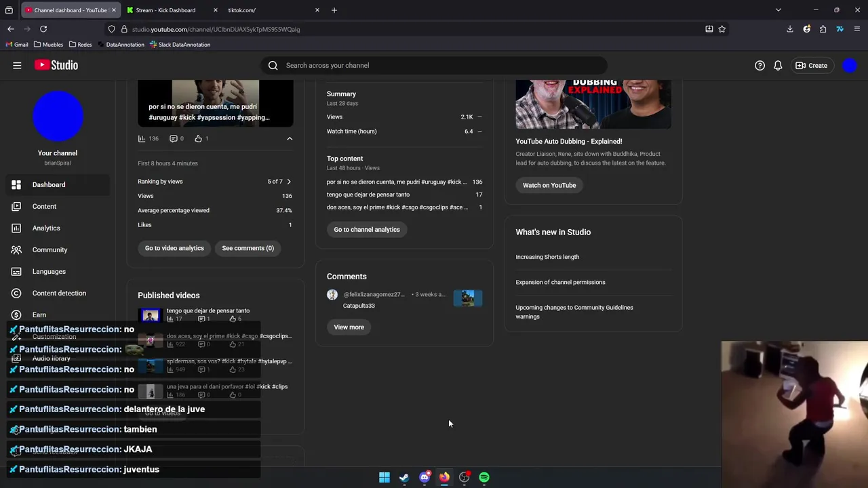This screenshot has width=868, height=488.
Task: Open Upcoming changes to Community Guidelines warnings
Action: pyautogui.click(x=574, y=312)
